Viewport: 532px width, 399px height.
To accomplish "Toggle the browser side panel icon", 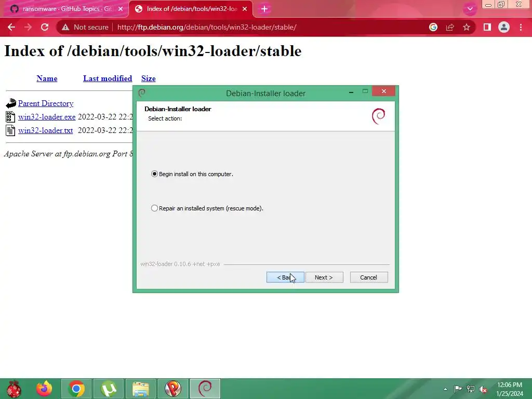I will 487,27.
